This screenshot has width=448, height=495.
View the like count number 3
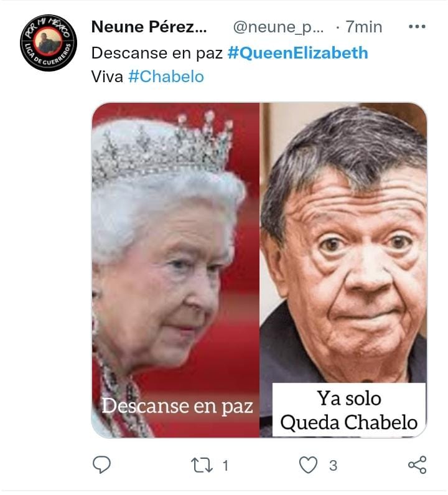click(x=333, y=466)
